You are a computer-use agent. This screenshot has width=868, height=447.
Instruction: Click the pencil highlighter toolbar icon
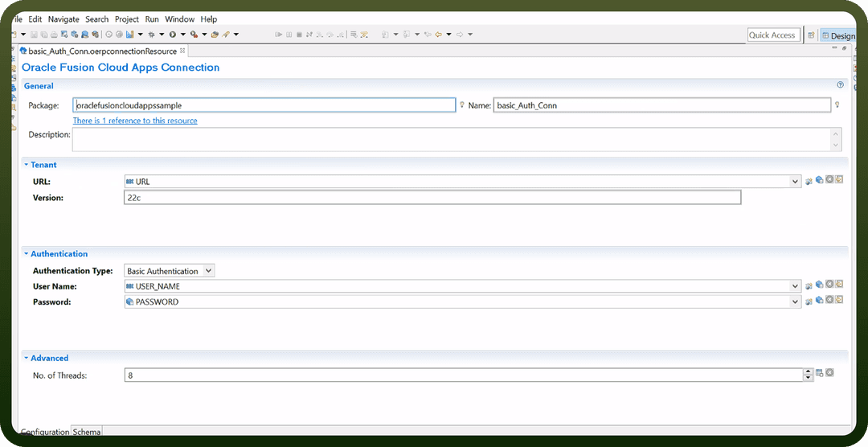226,35
